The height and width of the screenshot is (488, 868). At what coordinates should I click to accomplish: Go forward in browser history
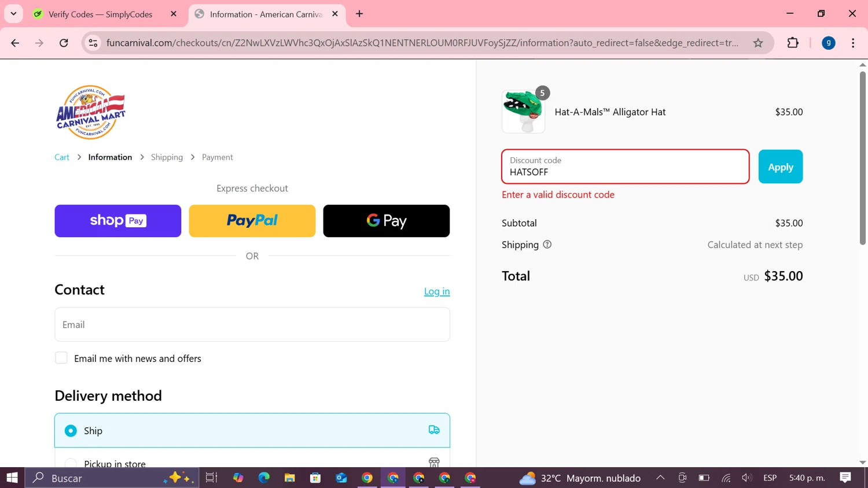point(39,43)
